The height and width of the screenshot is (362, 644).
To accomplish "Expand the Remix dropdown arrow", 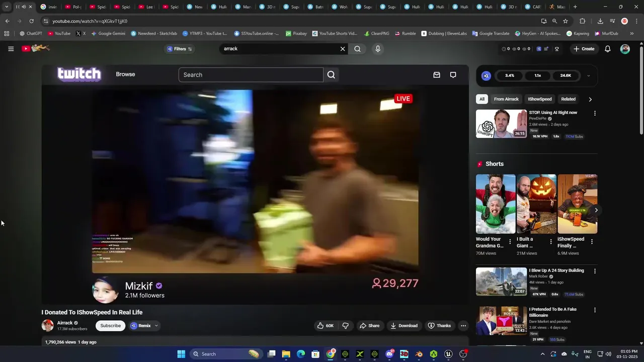I will pyautogui.click(x=156, y=326).
